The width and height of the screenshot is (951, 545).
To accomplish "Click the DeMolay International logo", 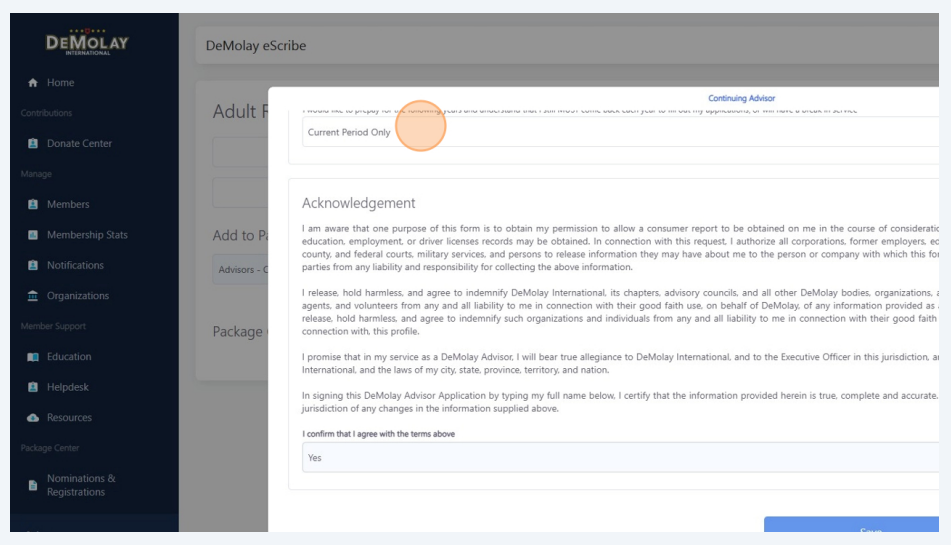I will point(87,42).
